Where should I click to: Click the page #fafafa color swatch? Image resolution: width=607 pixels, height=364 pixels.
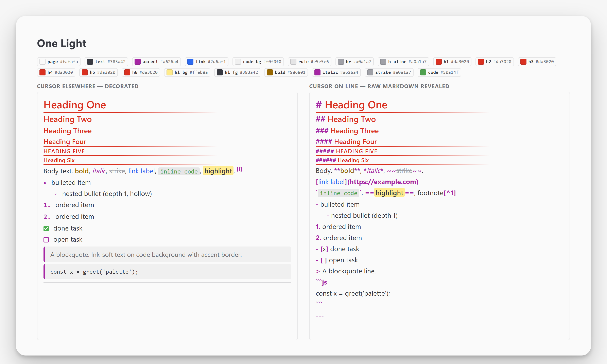tap(42, 61)
